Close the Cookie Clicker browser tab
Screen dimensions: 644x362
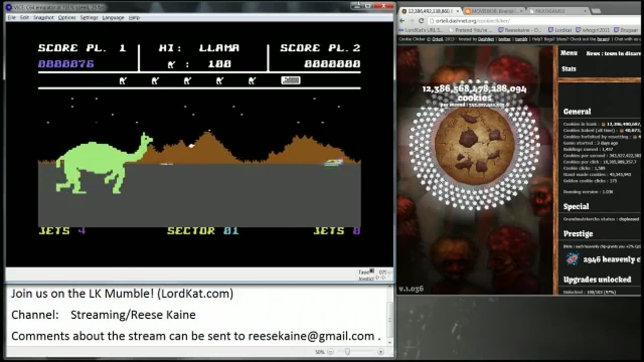point(457,11)
